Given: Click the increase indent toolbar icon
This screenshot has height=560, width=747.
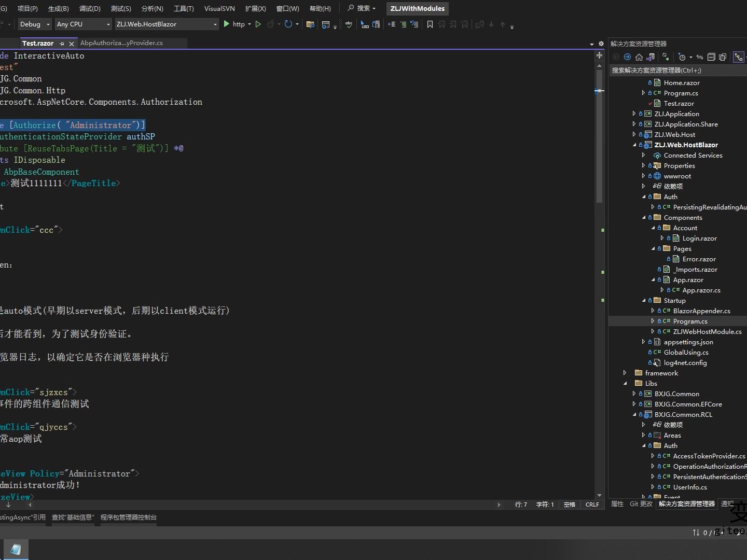Looking at the screenshot, I should (x=403, y=24).
